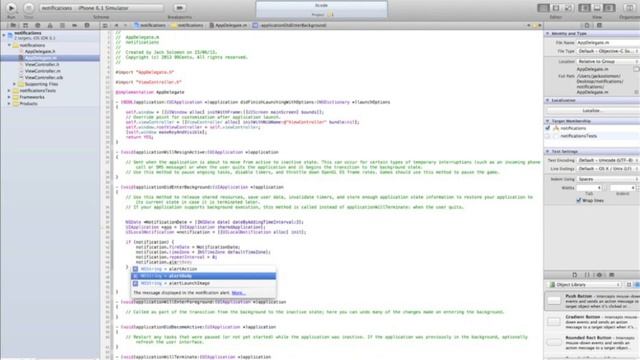This screenshot has height=360, width=640.
Task: Go forward in editor history
Action: pyautogui.click(x=125, y=25)
